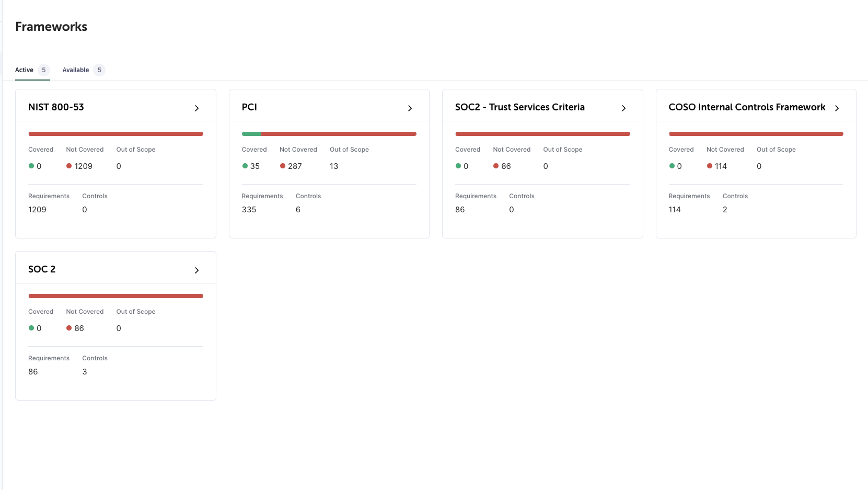
Task: Click PCI Covered count 35
Action: pos(254,166)
